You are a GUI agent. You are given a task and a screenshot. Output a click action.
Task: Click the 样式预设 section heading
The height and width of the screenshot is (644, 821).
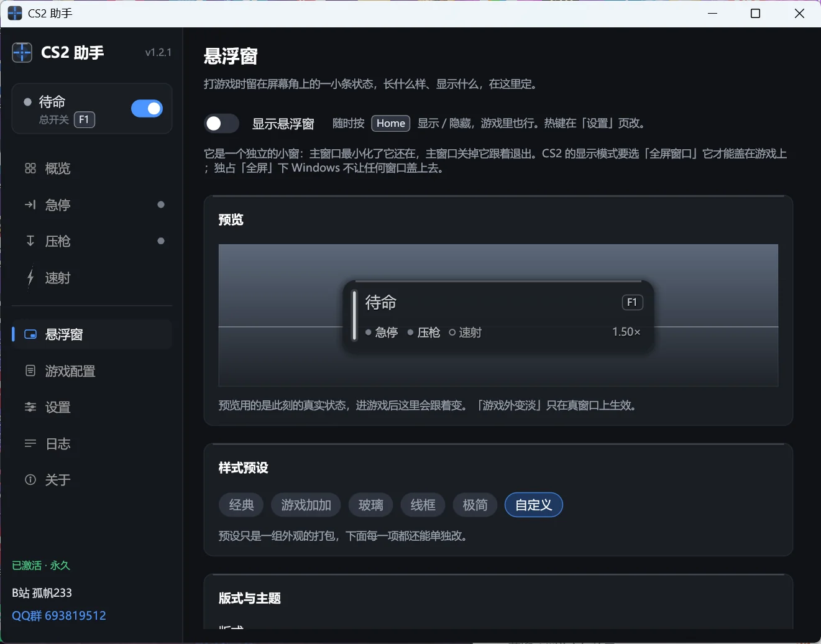(244, 467)
